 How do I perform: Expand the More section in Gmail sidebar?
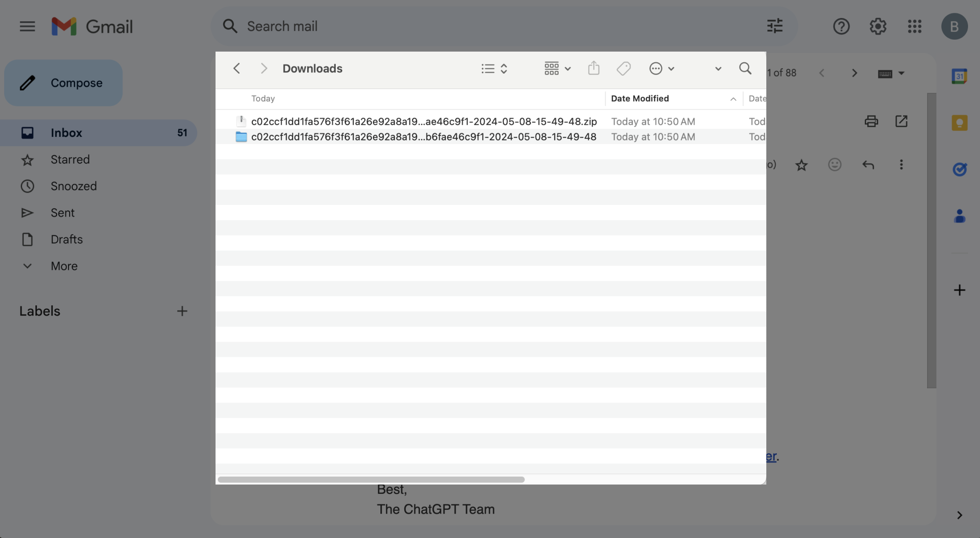tap(64, 266)
